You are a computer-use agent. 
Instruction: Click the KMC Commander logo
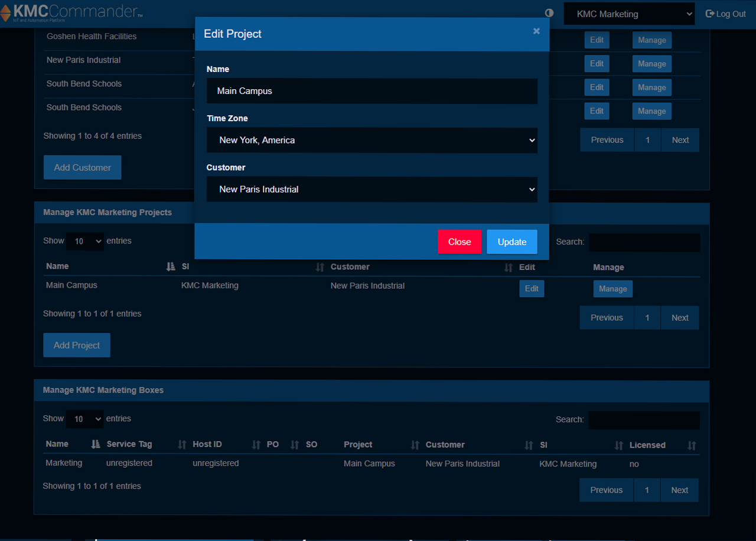click(71, 13)
